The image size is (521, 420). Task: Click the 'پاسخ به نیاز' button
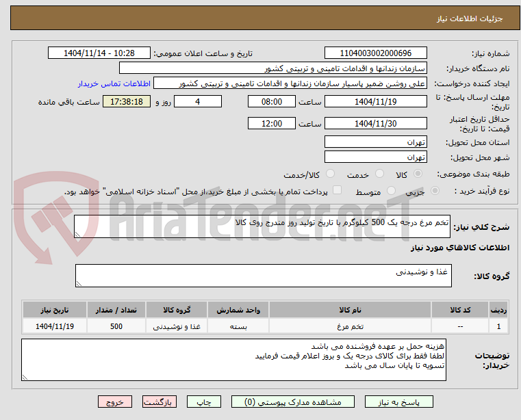tap(398, 402)
